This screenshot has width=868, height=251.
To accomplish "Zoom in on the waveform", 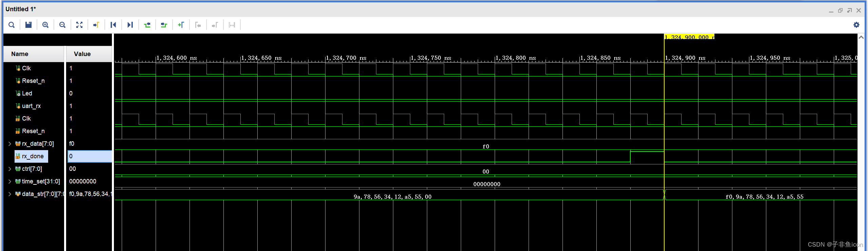I will 45,25.
